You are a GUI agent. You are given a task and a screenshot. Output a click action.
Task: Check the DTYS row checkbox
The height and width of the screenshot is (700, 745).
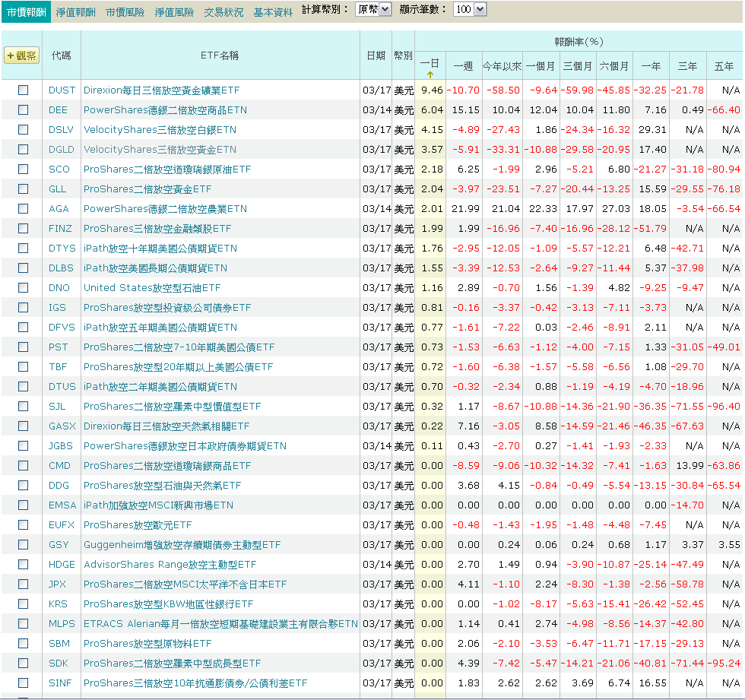click(23, 248)
